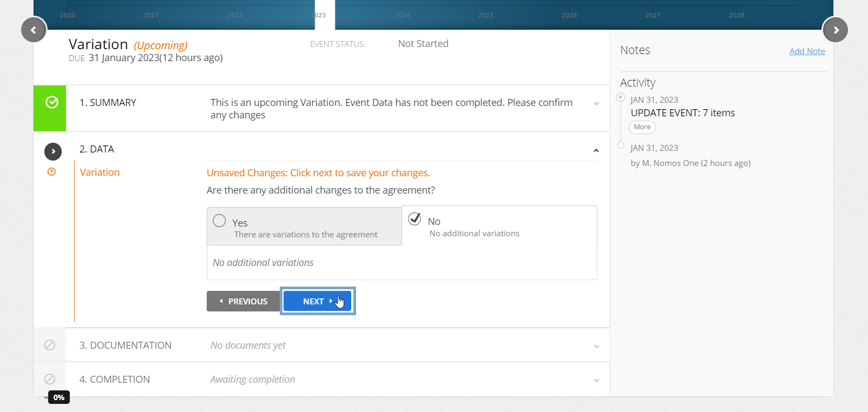Open the 2. DATA step
The image size is (868, 412).
(x=97, y=149)
